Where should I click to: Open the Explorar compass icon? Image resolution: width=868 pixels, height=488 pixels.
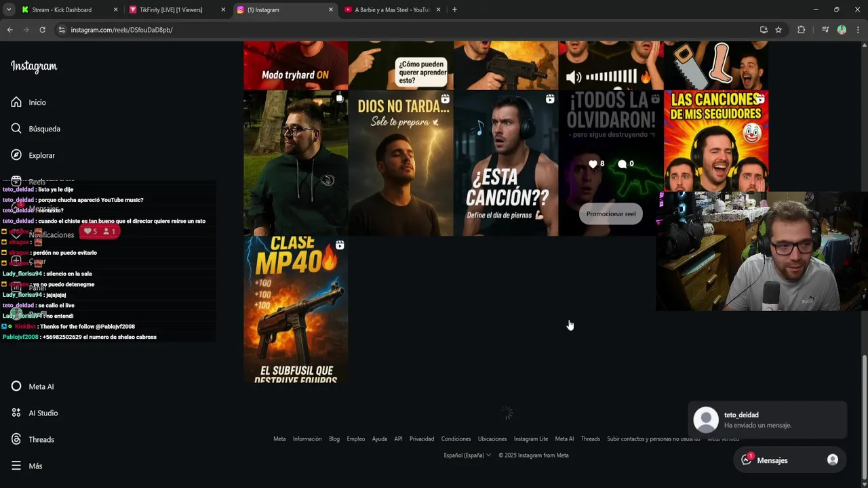16,155
